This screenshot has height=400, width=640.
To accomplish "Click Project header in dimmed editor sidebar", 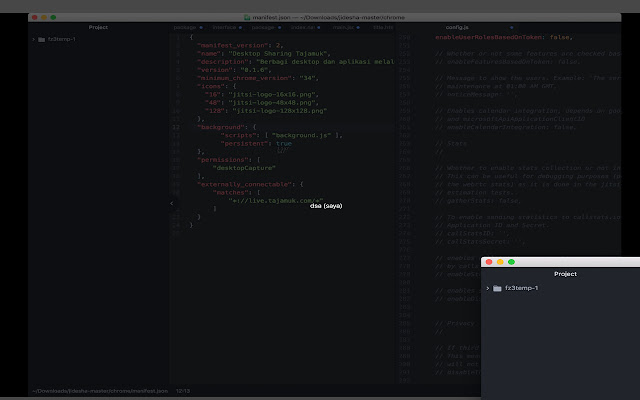I will point(98,27).
